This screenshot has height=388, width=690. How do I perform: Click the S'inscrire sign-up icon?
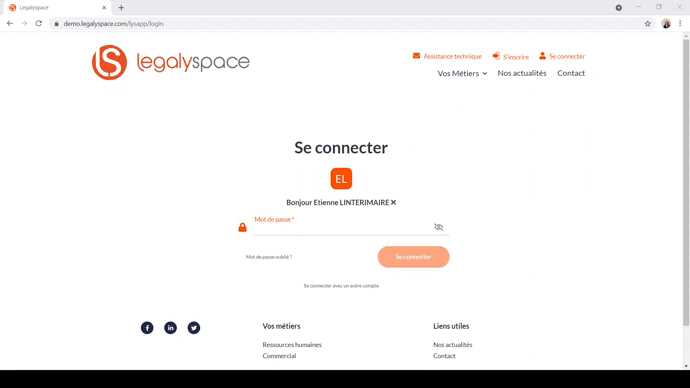[x=496, y=56]
